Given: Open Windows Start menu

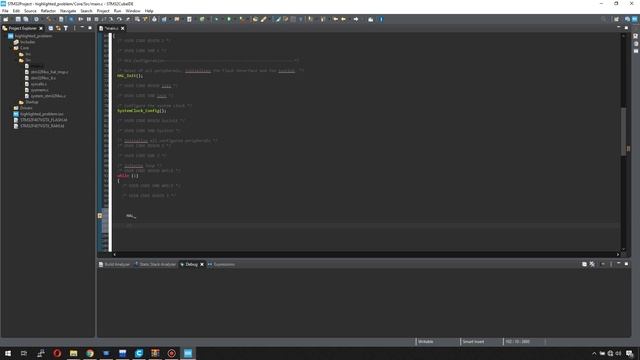Looking at the screenshot, I should tap(8, 353).
